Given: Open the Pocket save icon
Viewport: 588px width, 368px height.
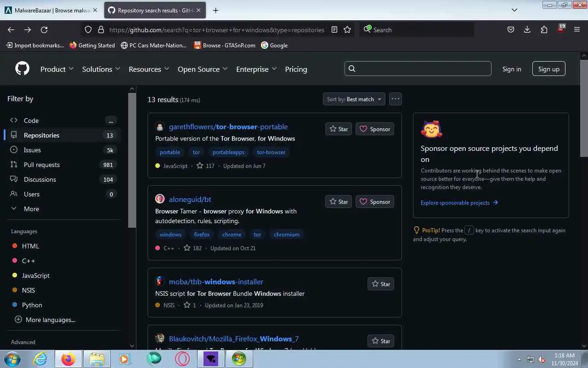Looking at the screenshot, I should (510, 29).
